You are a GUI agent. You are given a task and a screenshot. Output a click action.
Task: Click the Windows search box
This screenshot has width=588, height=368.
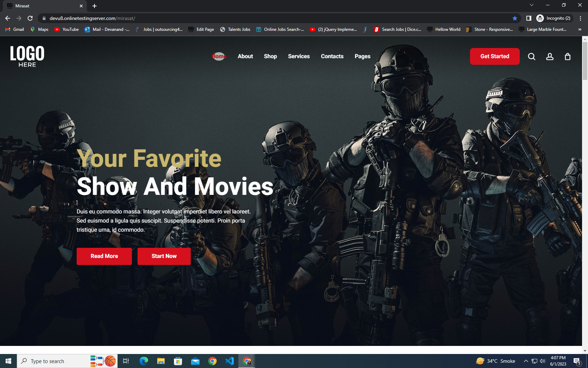(52, 361)
